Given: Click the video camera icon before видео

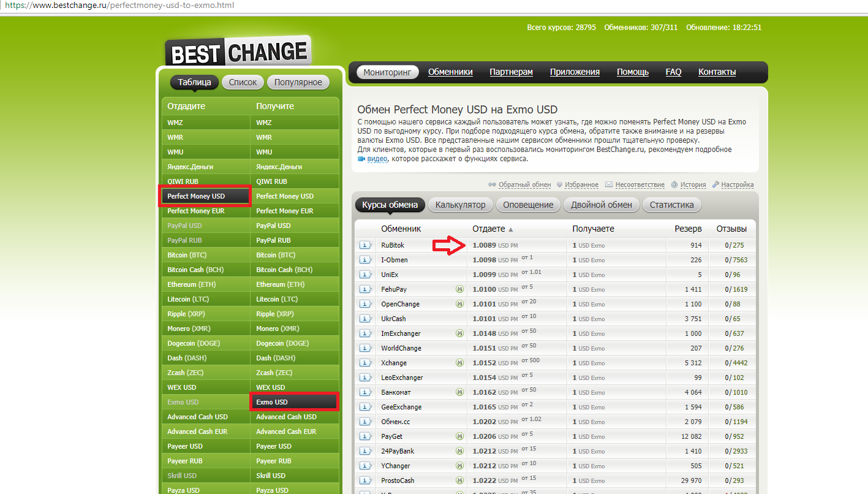Looking at the screenshot, I should click(x=361, y=159).
